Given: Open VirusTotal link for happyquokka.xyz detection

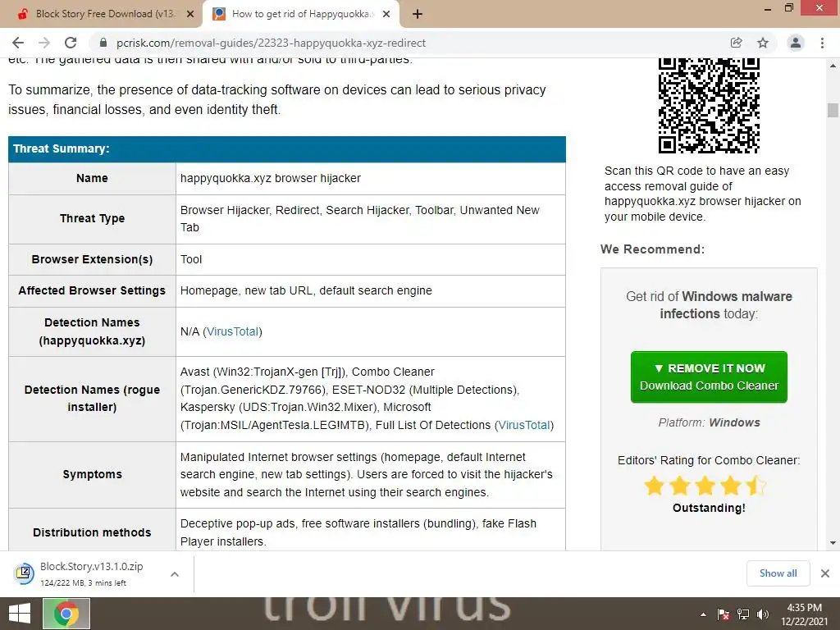Looking at the screenshot, I should (x=232, y=331).
